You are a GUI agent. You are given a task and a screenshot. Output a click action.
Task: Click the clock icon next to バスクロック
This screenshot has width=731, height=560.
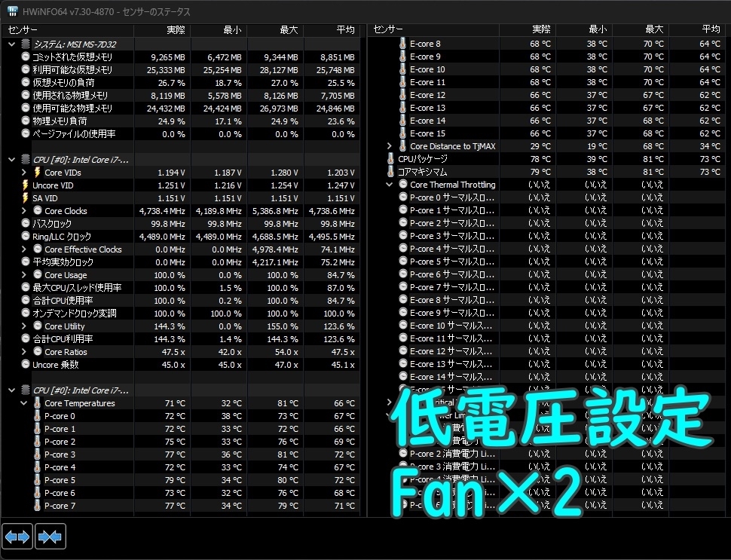click(x=24, y=223)
